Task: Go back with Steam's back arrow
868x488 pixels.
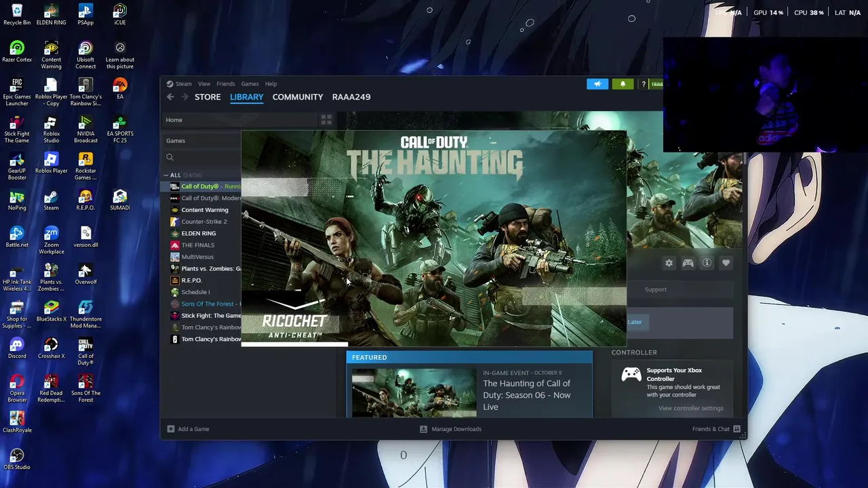Action: pos(170,97)
